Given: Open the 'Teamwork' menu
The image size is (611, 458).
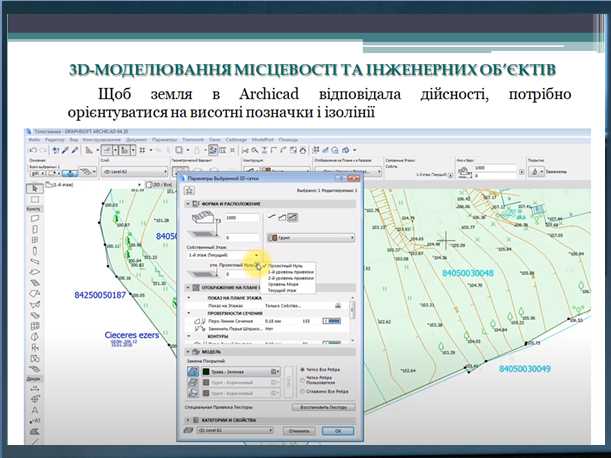Looking at the screenshot, I should click(193, 140).
